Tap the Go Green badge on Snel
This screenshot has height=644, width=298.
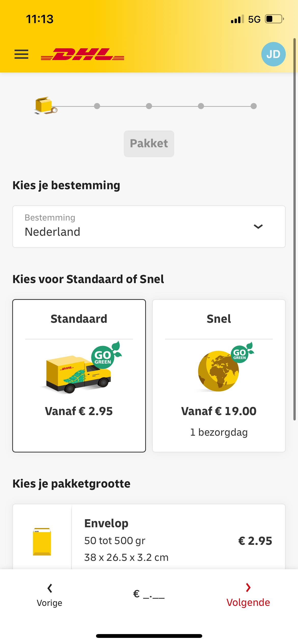(241, 353)
